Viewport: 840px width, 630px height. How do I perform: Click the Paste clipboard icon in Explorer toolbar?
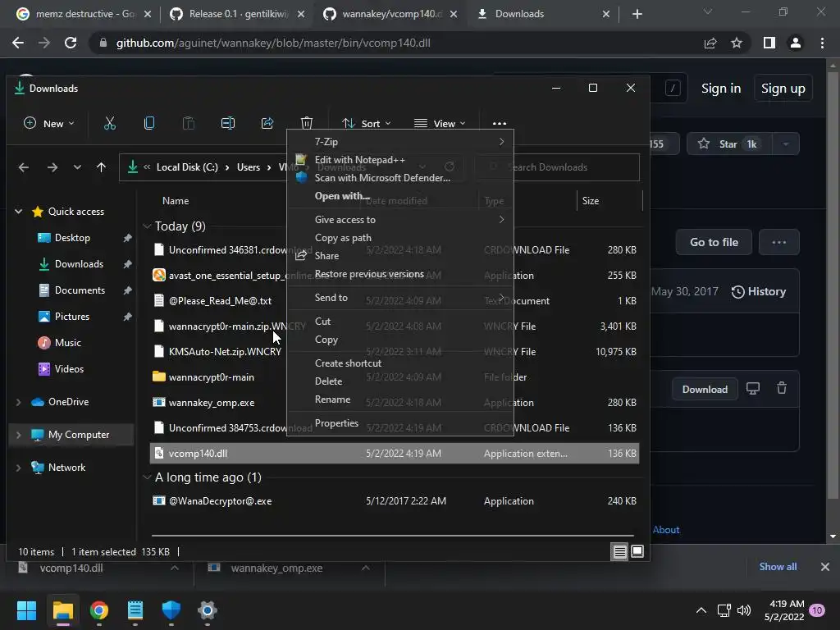click(189, 123)
